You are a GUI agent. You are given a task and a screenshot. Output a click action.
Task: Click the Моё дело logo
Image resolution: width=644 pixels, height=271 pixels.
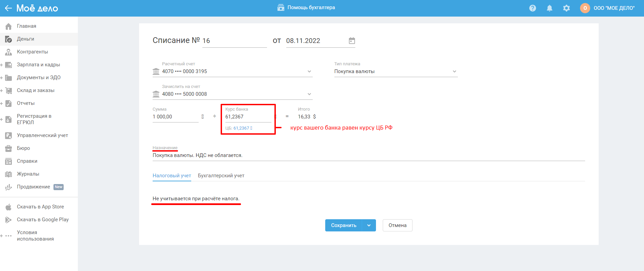click(x=37, y=8)
